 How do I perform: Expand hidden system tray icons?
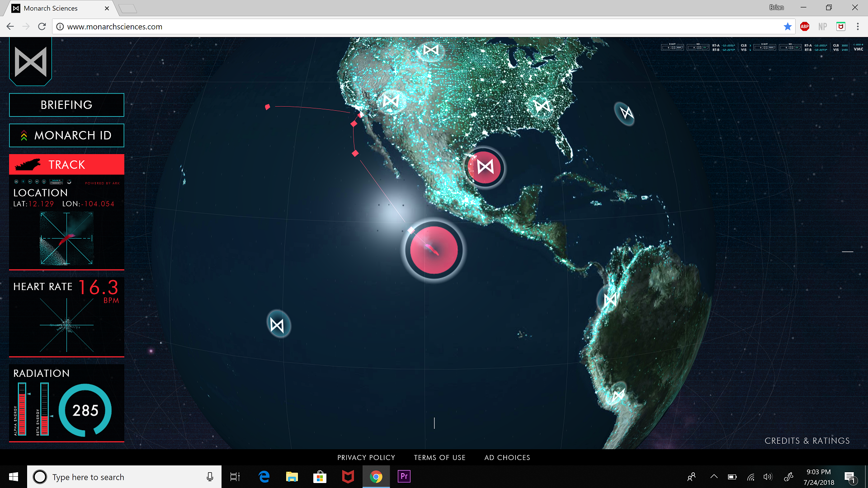click(x=714, y=476)
